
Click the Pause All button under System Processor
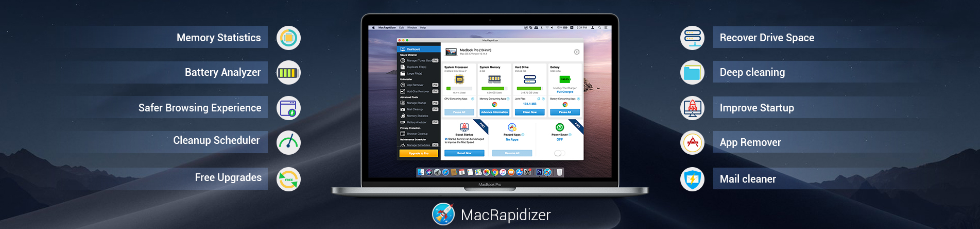(459, 112)
